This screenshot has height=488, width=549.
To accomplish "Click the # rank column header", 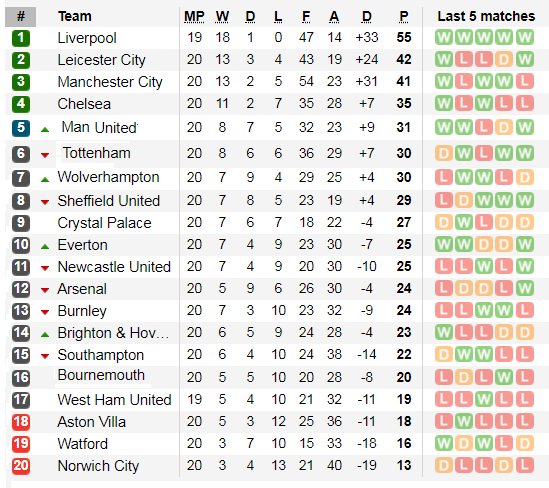I will [21, 16].
